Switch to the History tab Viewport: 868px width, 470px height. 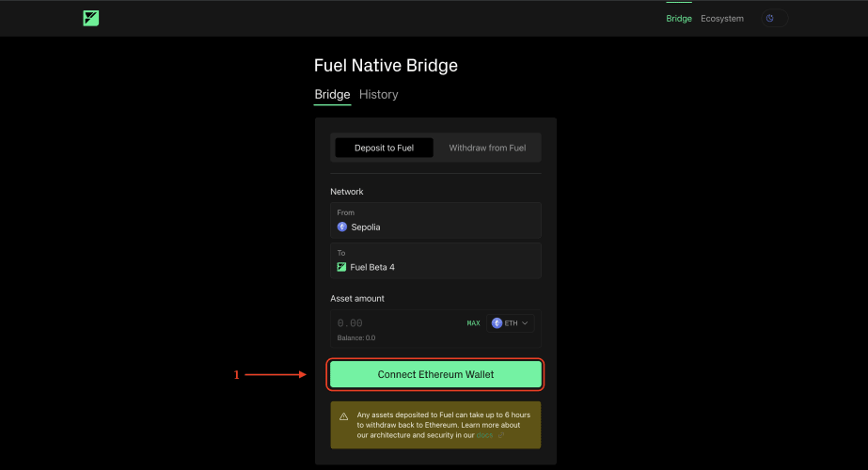click(x=378, y=95)
